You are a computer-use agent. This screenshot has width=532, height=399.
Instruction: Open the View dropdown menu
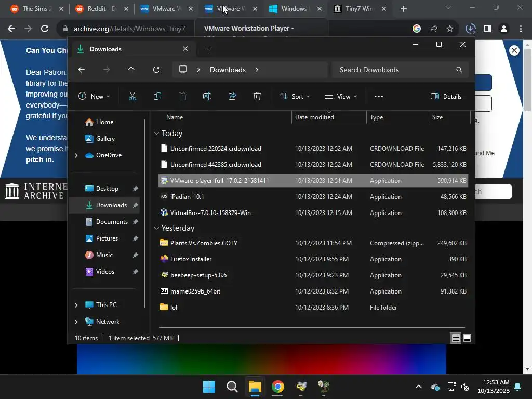click(x=341, y=96)
